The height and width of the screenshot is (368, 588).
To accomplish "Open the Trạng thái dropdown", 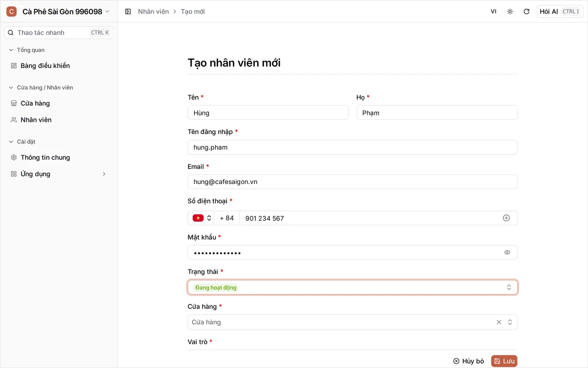I will 352,287.
